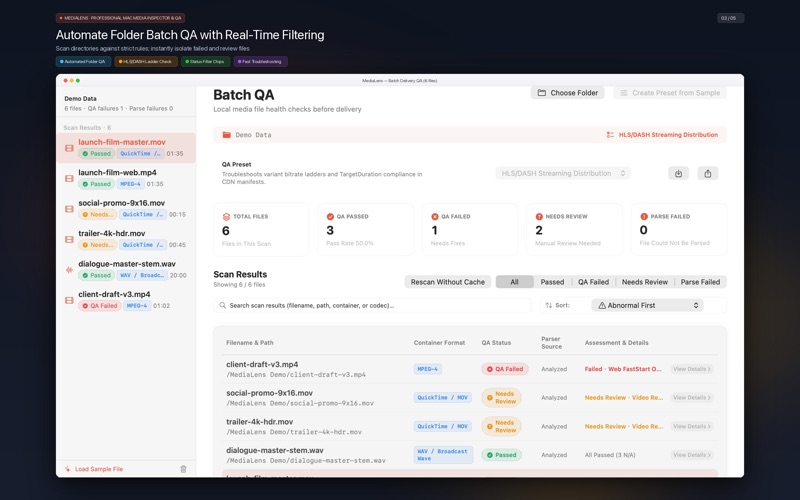Click the /MediaLens Demo/client-draft-v3.mp4 path text

[x=296, y=374]
